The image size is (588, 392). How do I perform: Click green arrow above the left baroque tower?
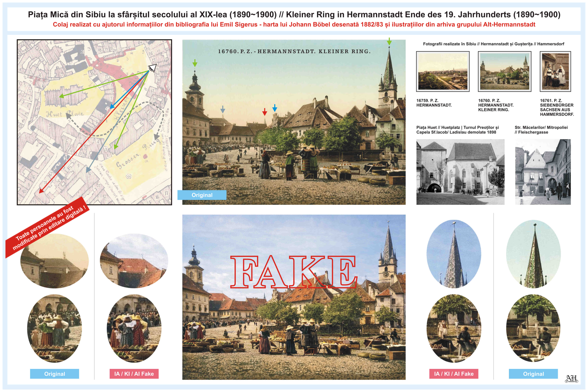pos(195,63)
